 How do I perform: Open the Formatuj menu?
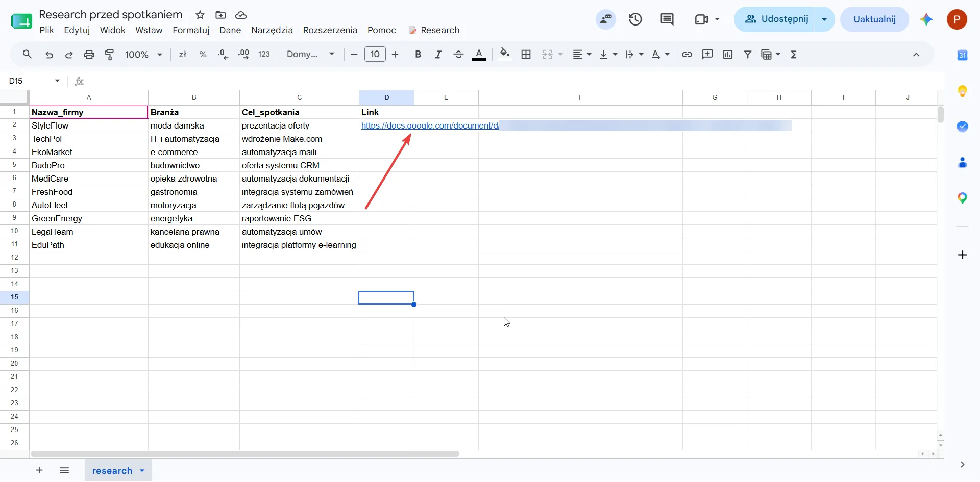(191, 30)
